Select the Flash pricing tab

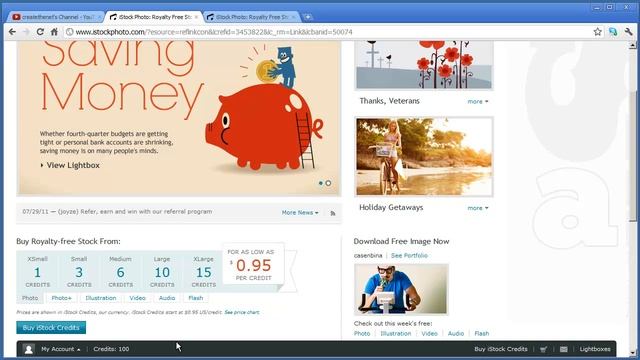pos(196,298)
